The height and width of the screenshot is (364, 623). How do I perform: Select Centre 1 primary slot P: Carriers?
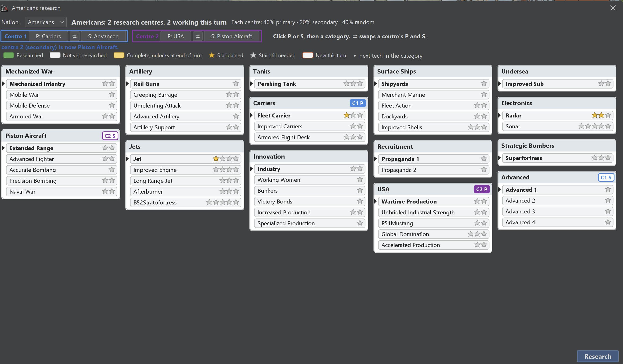[49, 36]
